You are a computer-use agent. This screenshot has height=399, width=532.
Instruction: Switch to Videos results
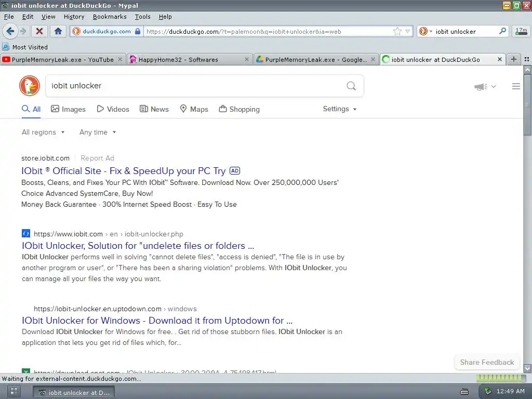coord(113,109)
